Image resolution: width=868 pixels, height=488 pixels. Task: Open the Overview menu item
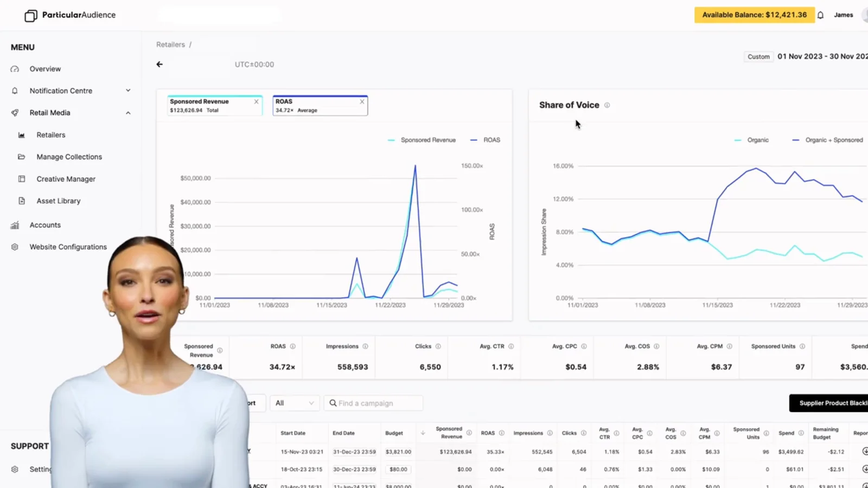45,69
